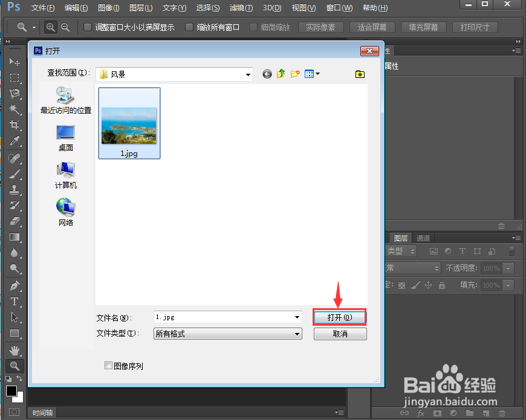Open the View Menu dropdown arrow

click(319, 74)
